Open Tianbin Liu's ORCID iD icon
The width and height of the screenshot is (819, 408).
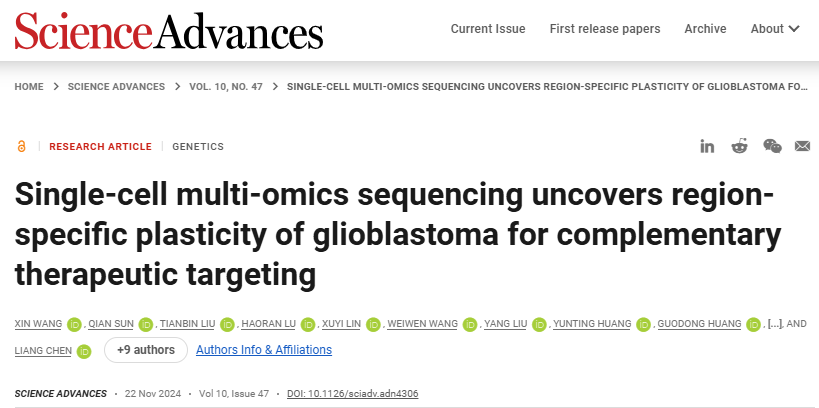click(227, 324)
